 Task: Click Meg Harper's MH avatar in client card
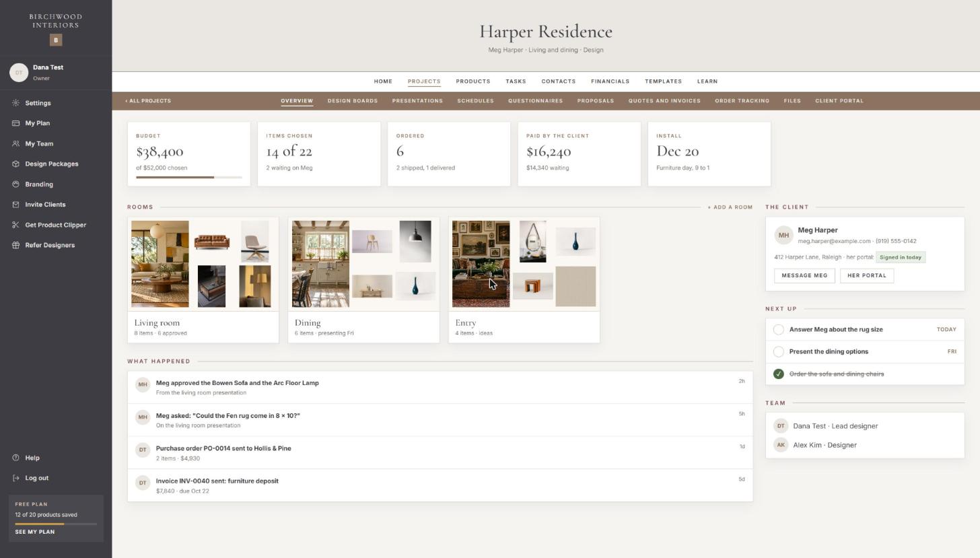(783, 236)
